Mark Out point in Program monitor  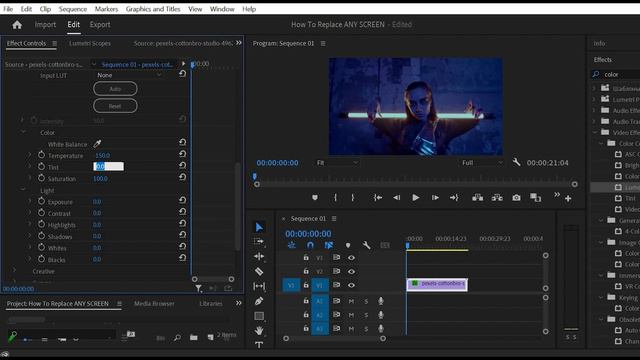tap(353, 198)
